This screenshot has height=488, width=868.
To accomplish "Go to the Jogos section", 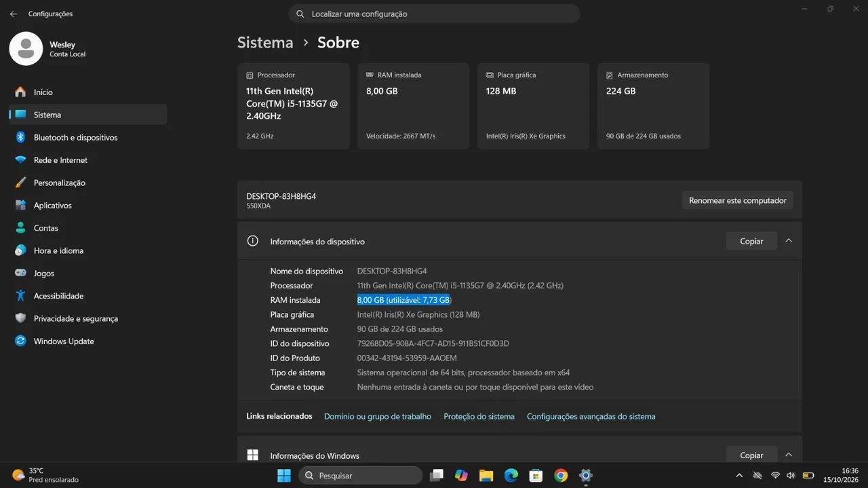I will point(88,274).
